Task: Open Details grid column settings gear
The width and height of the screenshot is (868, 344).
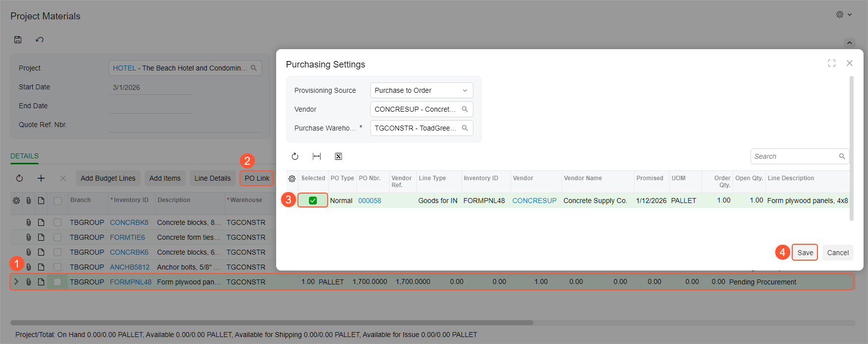Action: point(16,201)
